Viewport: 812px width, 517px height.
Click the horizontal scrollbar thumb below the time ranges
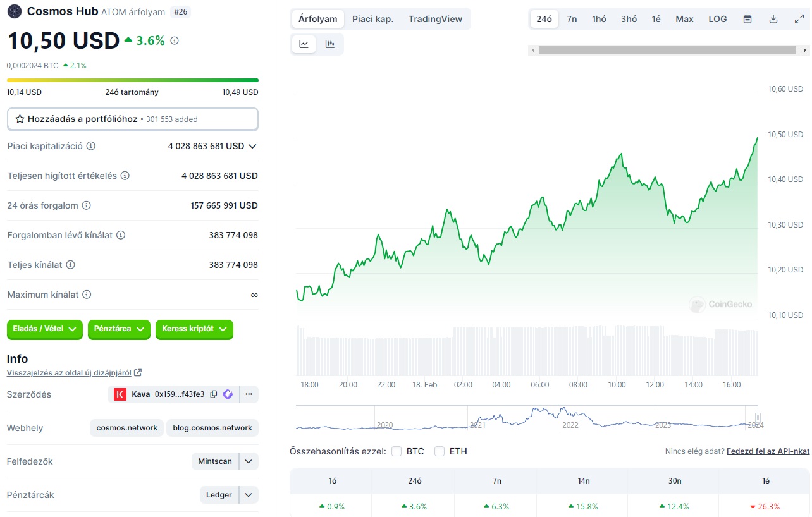(668, 50)
